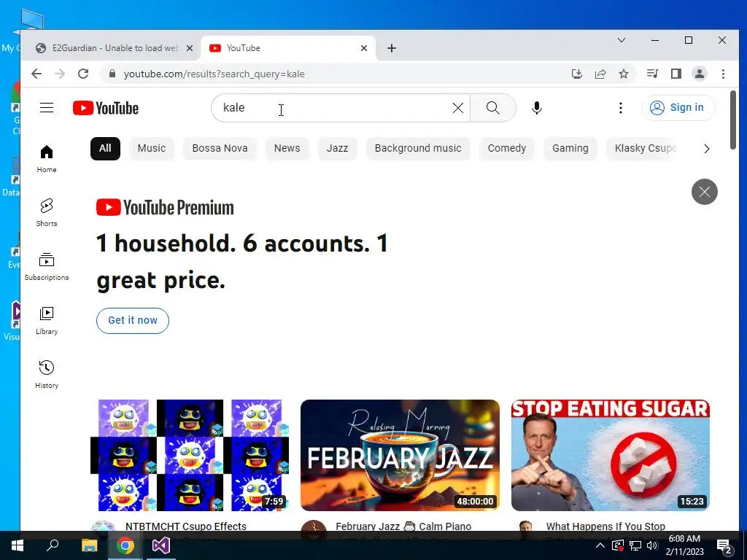The image size is (747, 560).
Task: Select the YouTube tab
Action: point(288,48)
